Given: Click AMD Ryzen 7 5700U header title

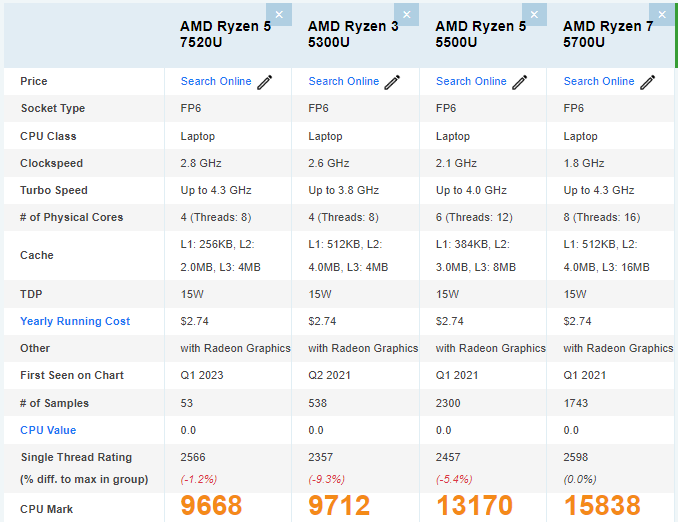Looking at the screenshot, I should click(608, 34).
